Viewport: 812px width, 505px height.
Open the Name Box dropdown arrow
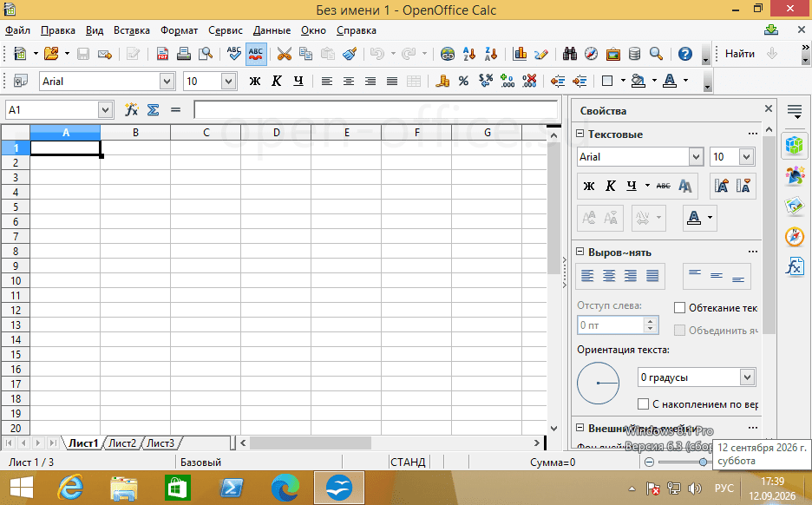click(105, 110)
